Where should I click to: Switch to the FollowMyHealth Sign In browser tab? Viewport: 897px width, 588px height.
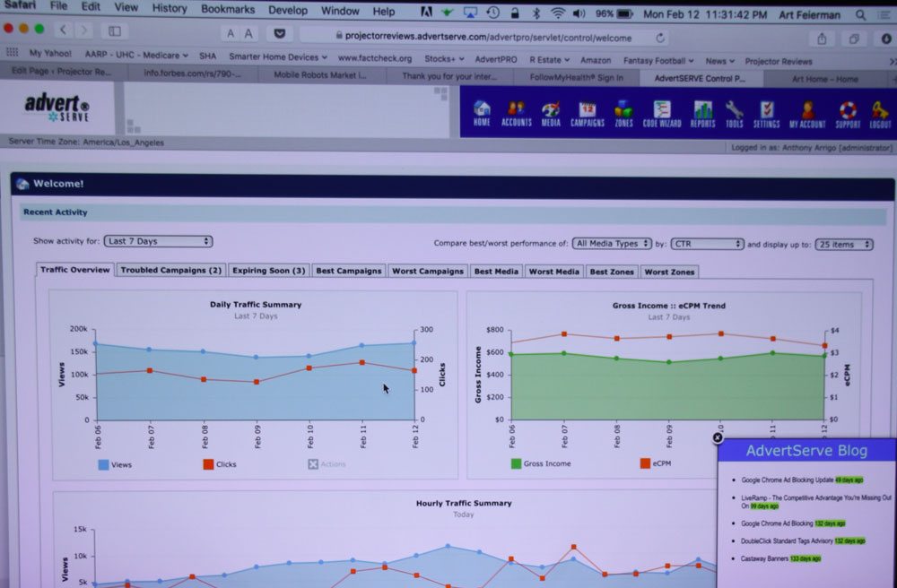[x=576, y=77]
